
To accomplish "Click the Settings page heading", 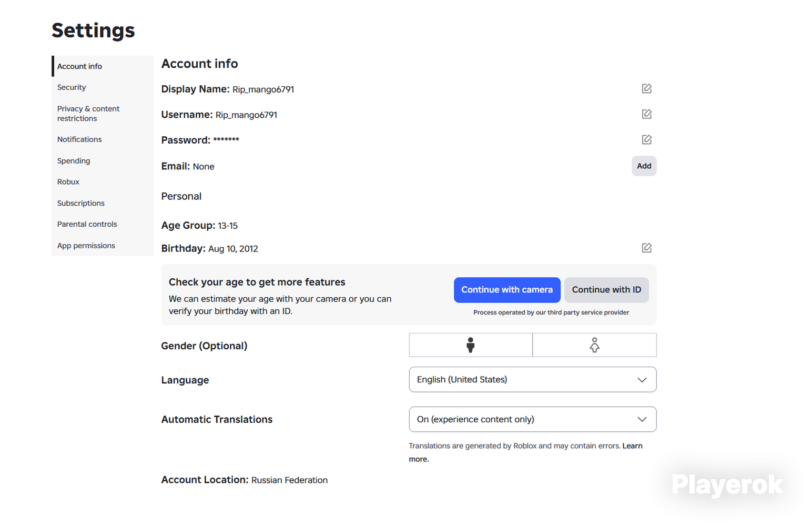I will click(93, 31).
